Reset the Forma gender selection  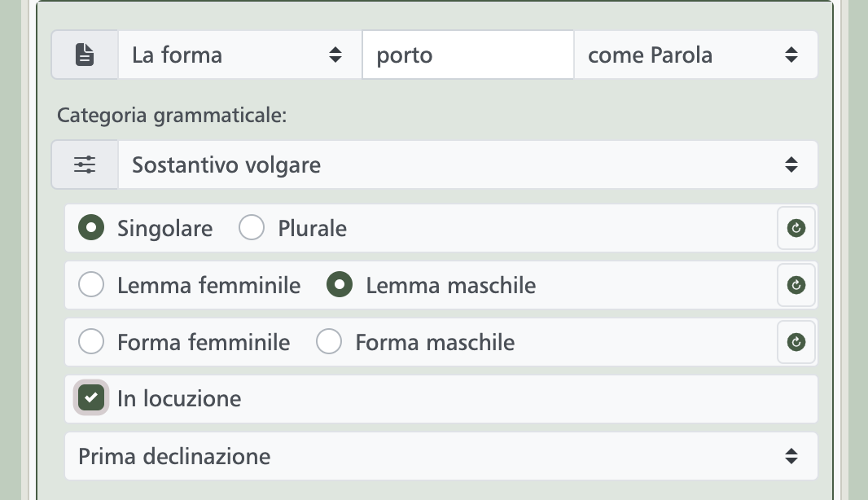tap(796, 342)
